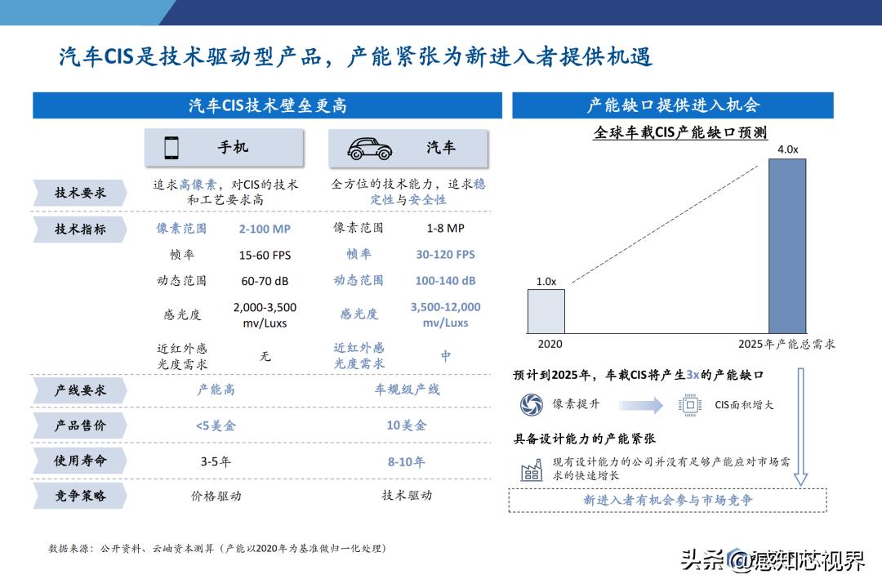Select the dark blue 4.0x chart bar
This screenshot has height=588, width=882.
[x=786, y=247]
